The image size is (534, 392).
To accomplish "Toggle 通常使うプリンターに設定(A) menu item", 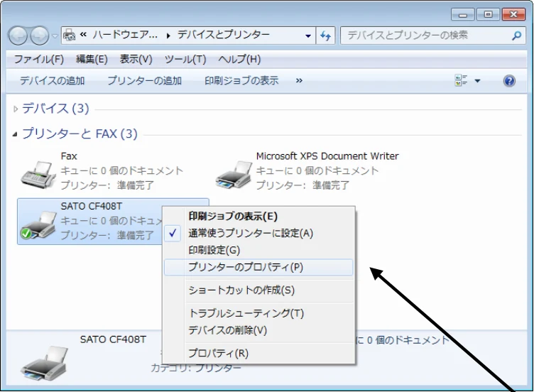I will [258, 234].
